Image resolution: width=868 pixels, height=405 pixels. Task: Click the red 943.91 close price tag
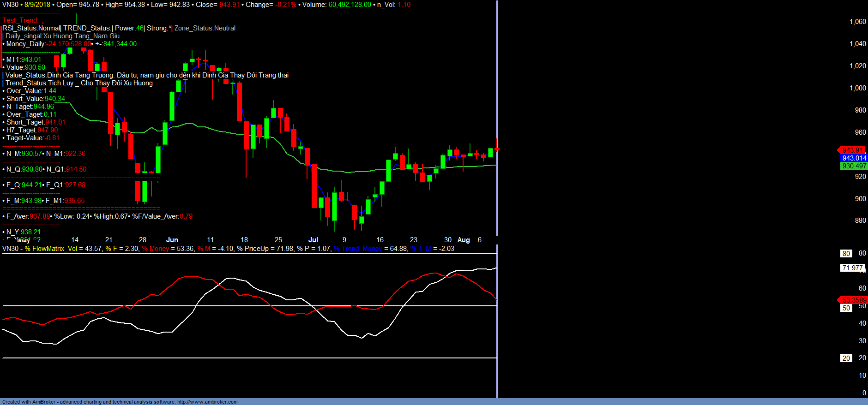pyautogui.click(x=852, y=150)
